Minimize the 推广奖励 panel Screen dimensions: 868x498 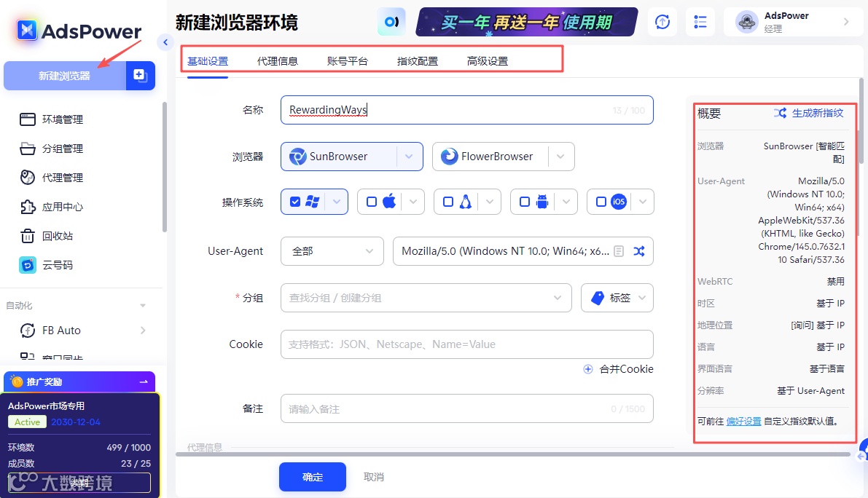click(144, 382)
